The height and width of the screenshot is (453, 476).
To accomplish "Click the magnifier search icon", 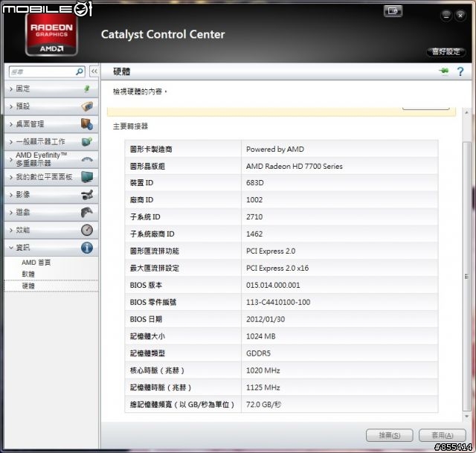I will coord(80,71).
